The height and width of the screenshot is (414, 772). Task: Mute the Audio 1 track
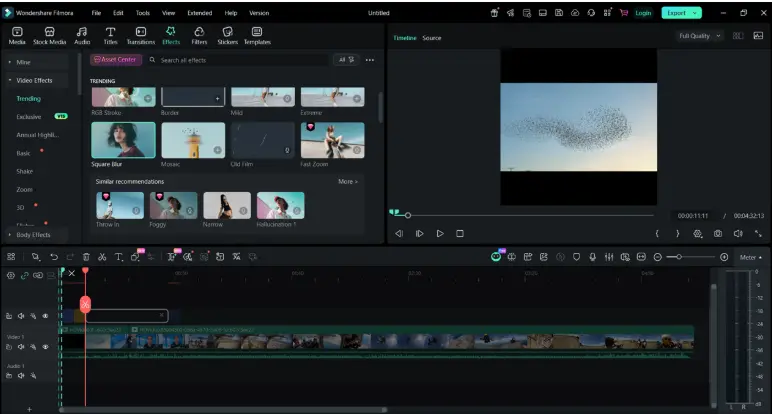[21, 376]
